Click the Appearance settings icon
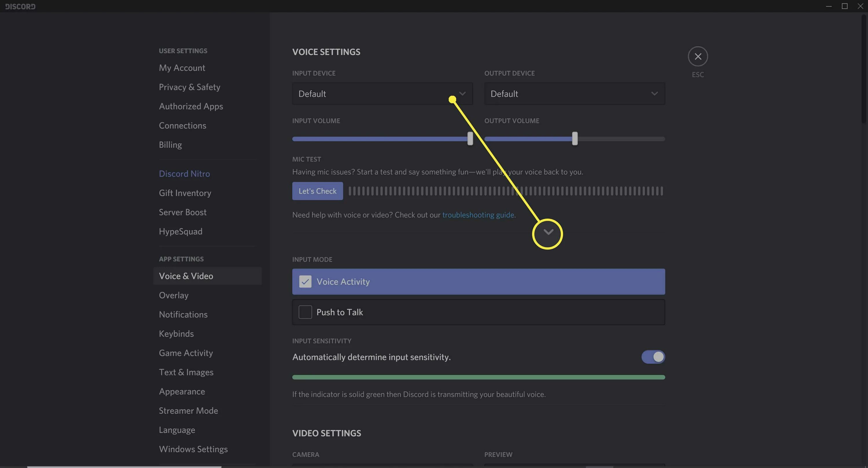Viewport: 868px width, 468px height. [182, 391]
